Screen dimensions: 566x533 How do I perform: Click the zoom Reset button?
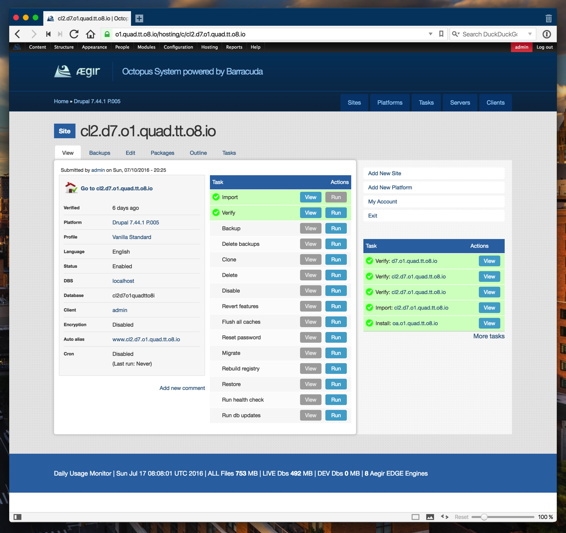[x=461, y=517]
